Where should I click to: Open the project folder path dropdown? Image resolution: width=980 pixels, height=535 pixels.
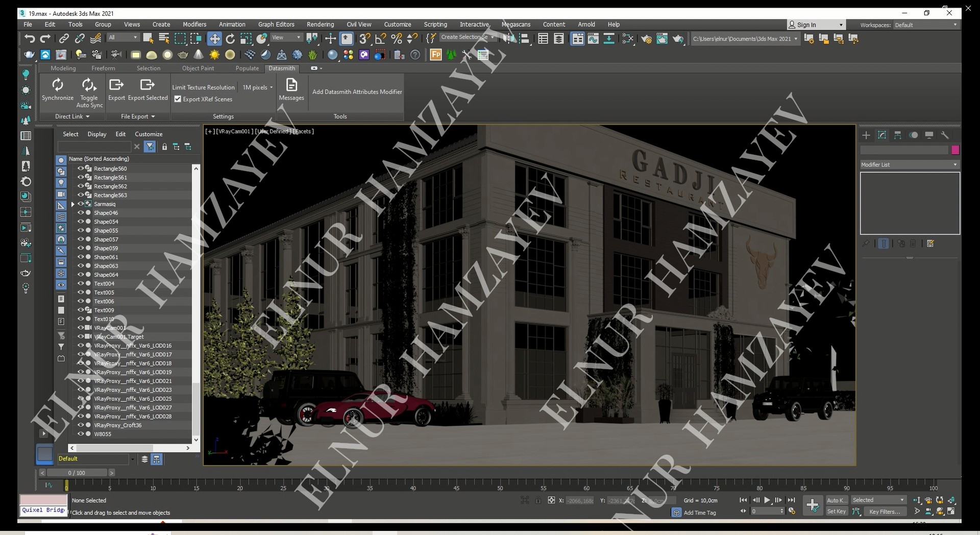745,39
